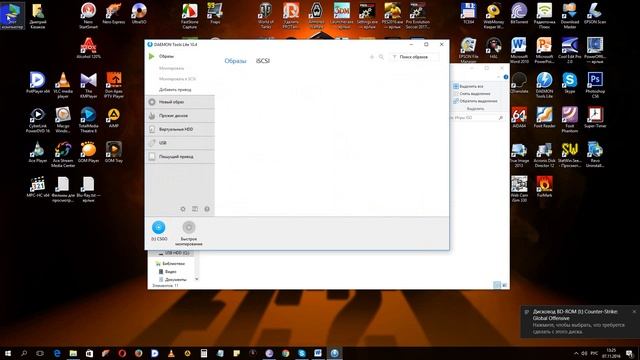
Task: Open DAEMON Tools settings gear icon
Action: (x=183, y=209)
